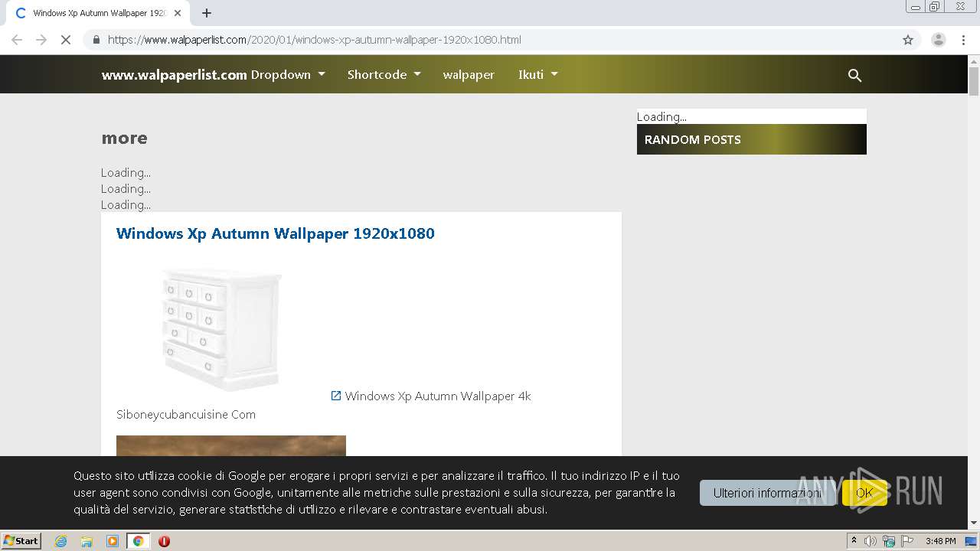Bookmark this page with the star icon
The width and height of the screenshot is (980, 551).
[908, 40]
